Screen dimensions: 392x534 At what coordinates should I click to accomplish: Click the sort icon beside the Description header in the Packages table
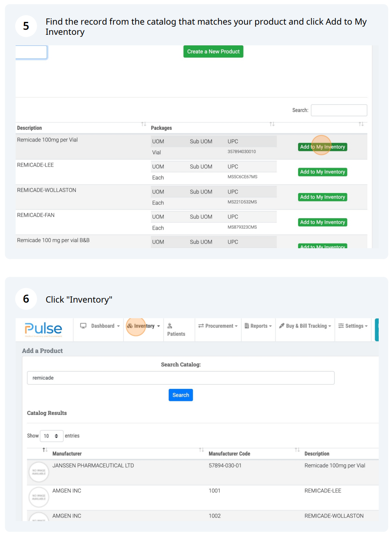[x=144, y=124]
